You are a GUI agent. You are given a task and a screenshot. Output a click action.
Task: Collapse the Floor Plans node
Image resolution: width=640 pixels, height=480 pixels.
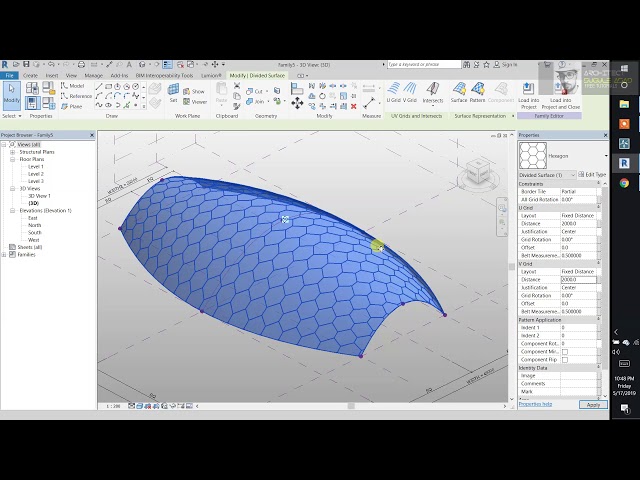tap(12, 159)
